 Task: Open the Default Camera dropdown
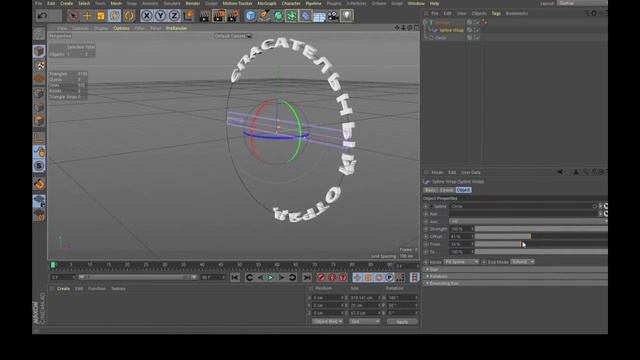coord(233,36)
